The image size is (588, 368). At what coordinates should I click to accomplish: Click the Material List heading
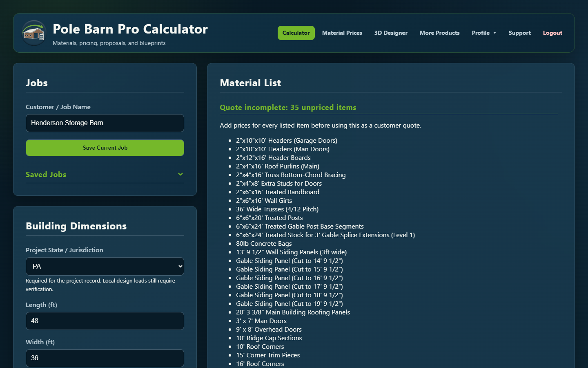[250, 83]
